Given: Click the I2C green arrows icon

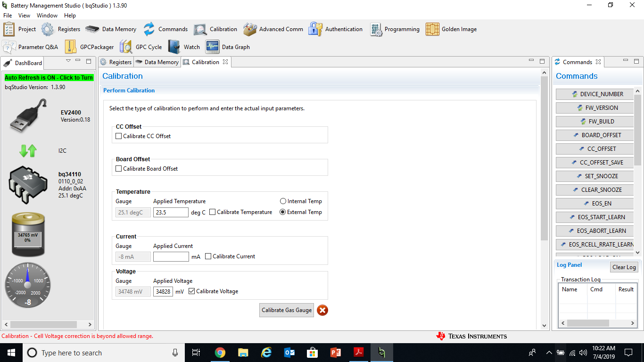Looking at the screenshot, I should point(28,151).
